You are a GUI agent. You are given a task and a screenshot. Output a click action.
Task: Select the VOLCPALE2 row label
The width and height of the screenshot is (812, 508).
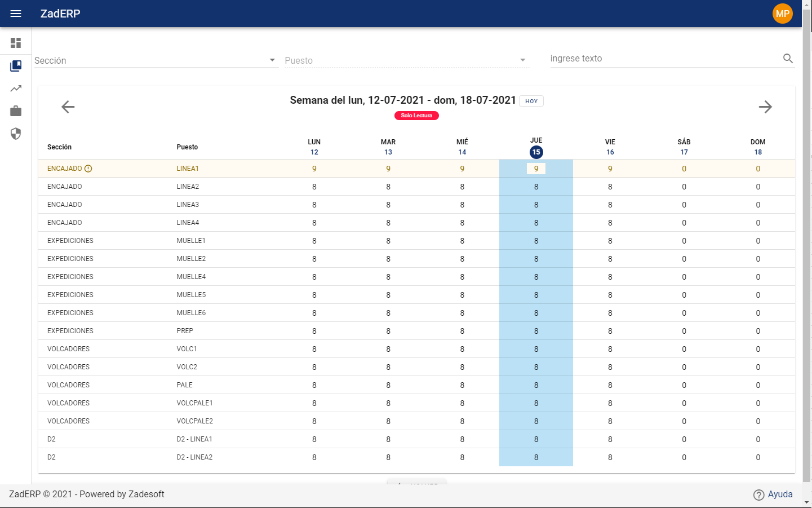click(194, 421)
